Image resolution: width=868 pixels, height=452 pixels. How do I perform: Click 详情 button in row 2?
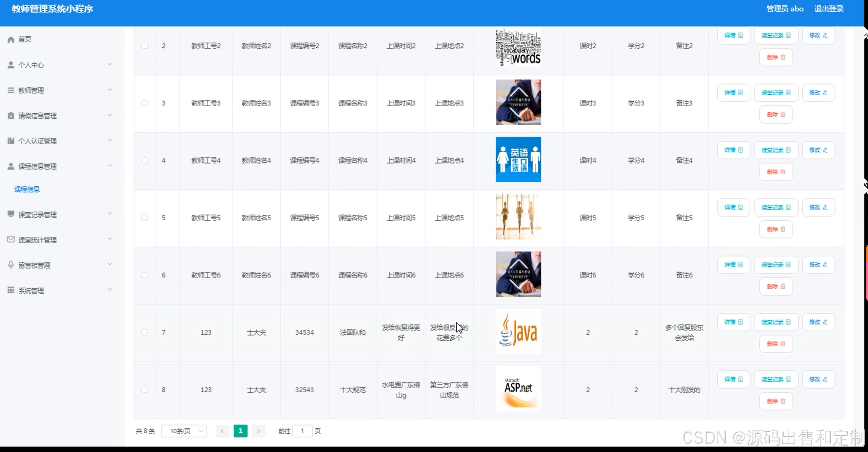click(733, 35)
